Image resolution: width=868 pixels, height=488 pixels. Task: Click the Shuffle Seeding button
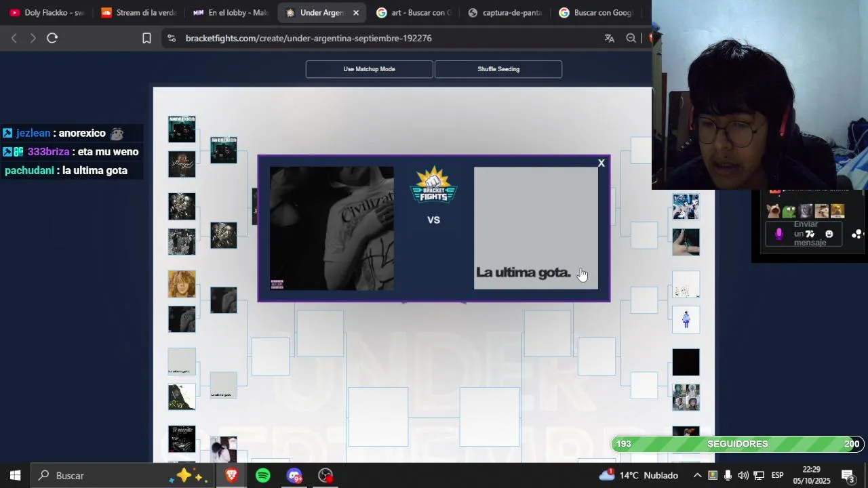498,69
